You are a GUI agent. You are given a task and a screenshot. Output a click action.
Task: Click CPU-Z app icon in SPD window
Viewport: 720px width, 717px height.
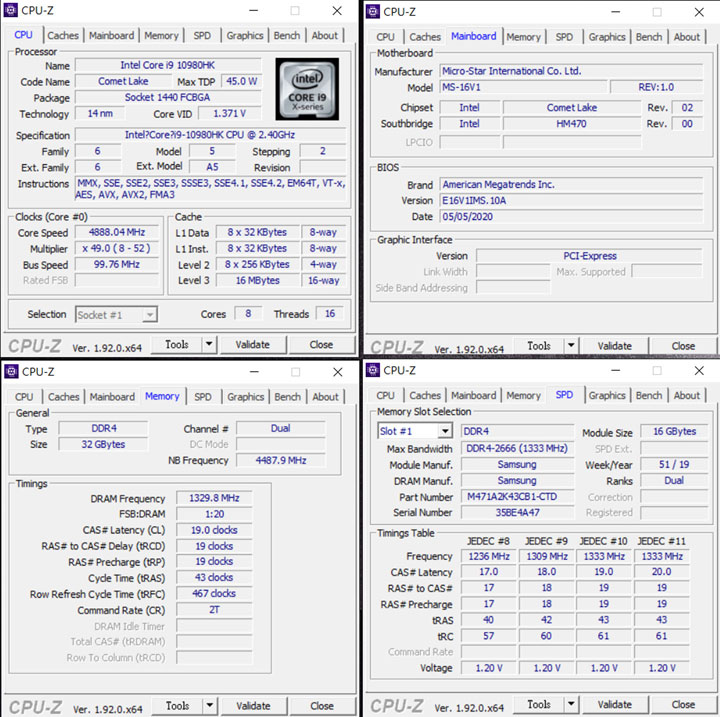pyautogui.click(x=373, y=370)
